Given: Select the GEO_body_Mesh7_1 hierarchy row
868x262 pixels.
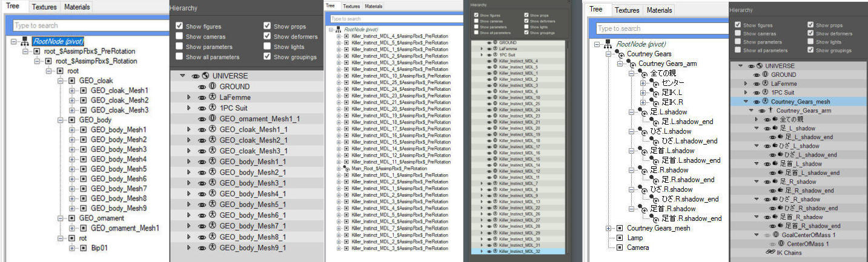Looking at the screenshot, I should pos(253,226).
